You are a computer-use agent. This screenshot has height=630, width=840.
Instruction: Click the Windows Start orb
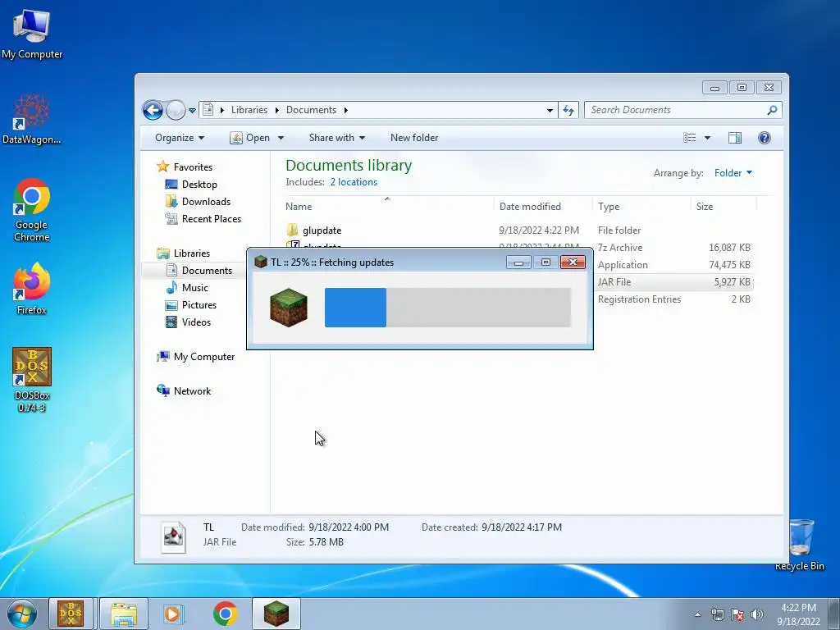22,614
